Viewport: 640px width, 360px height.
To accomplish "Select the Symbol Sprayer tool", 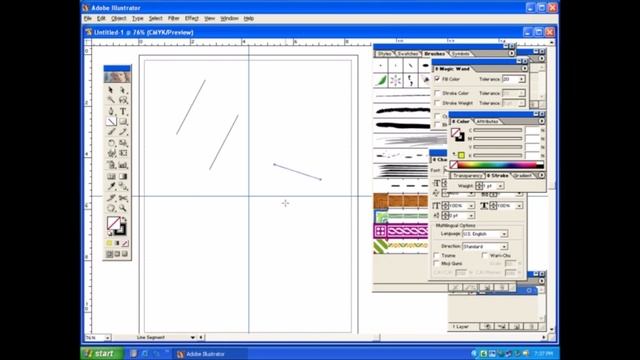I will pos(111,165).
